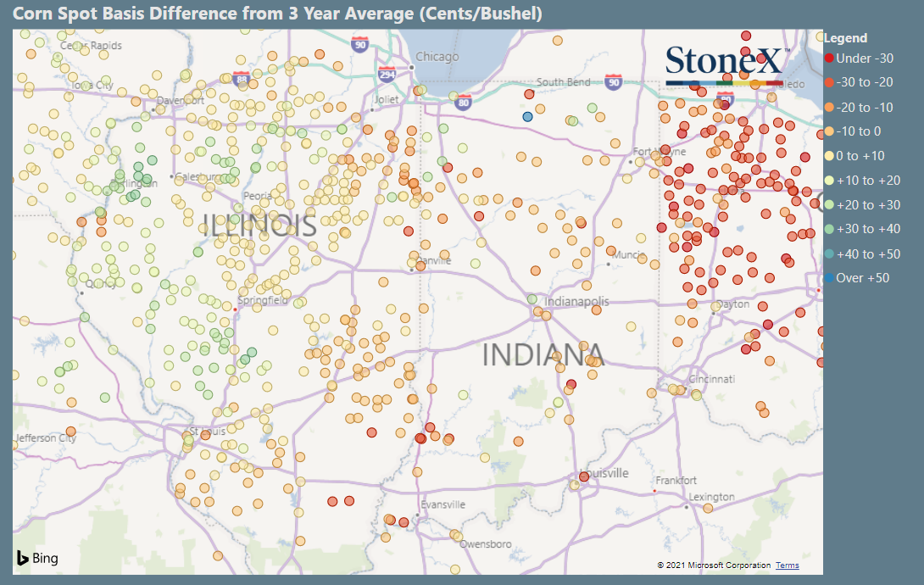Viewport: 924px width, 585px height.
Task: Click the South Bend city label
Action: coord(563,82)
